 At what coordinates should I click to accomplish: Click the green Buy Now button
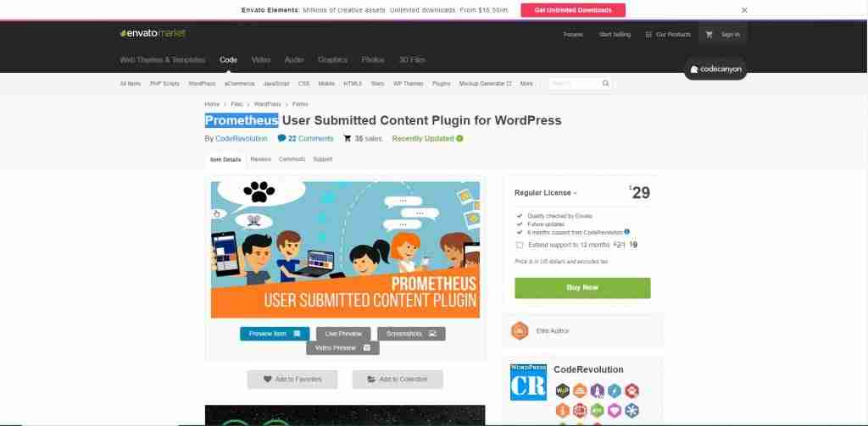tap(582, 288)
